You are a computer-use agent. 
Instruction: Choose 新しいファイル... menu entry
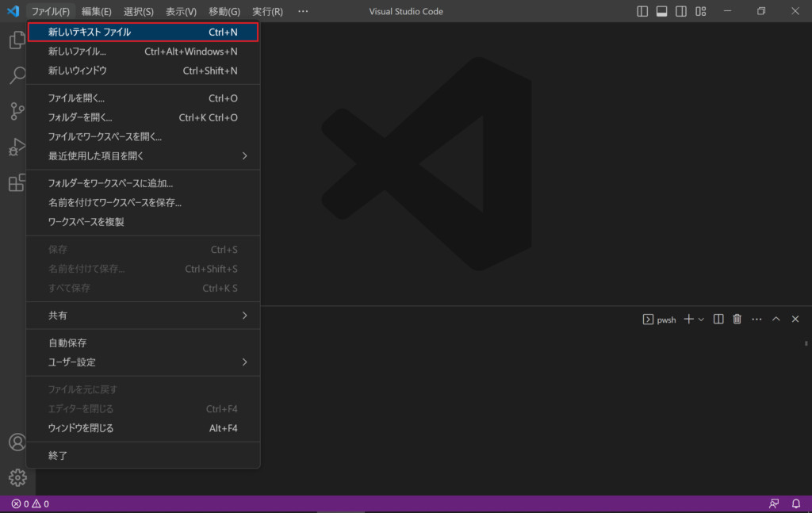click(x=143, y=52)
